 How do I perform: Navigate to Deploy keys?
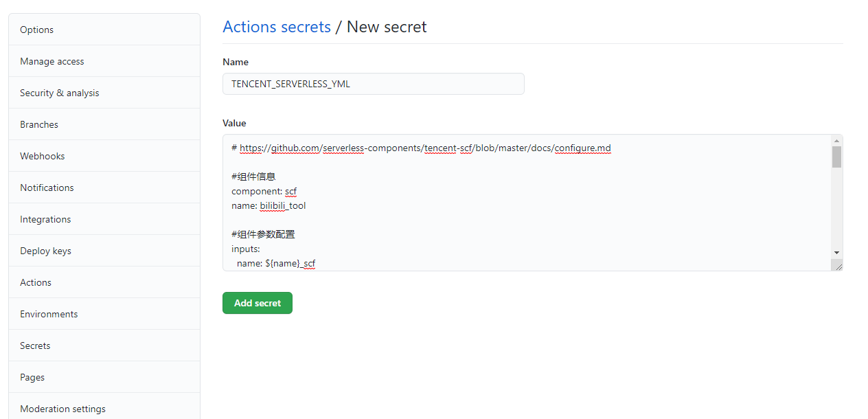click(44, 250)
